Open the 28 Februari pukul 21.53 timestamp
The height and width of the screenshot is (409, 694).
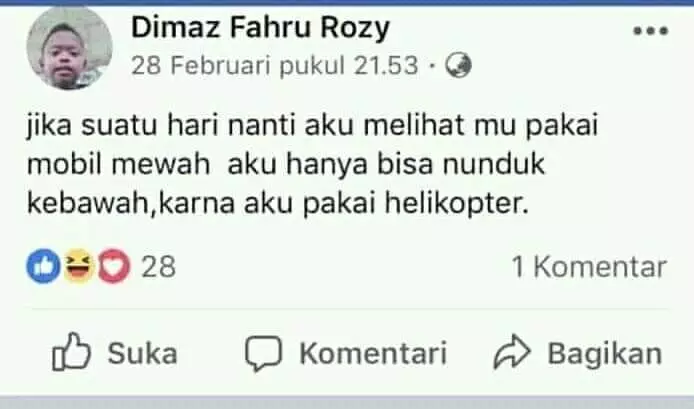(x=274, y=66)
